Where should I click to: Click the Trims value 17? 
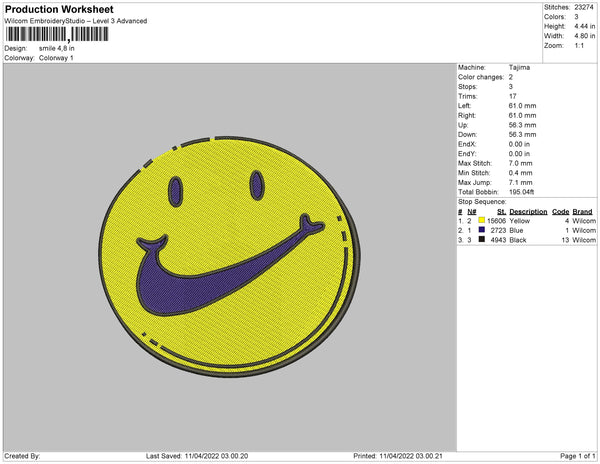[x=512, y=96]
